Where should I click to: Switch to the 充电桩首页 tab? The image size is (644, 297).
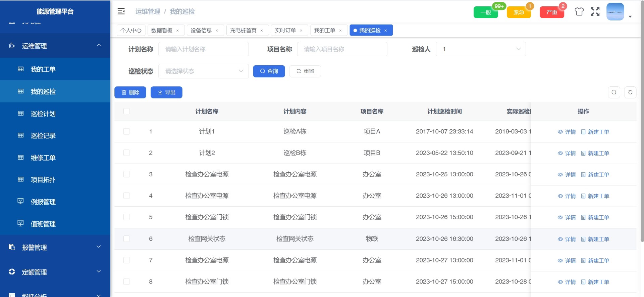pyautogui.click(x=243, y=31)
